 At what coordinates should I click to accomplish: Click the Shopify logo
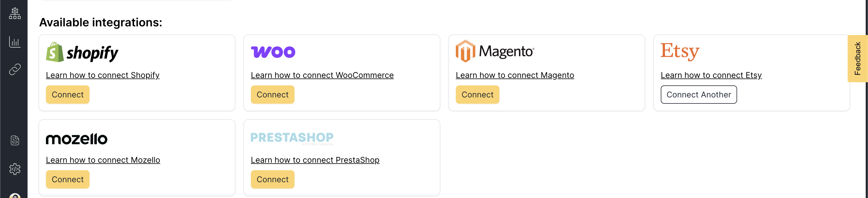[82, 52]
